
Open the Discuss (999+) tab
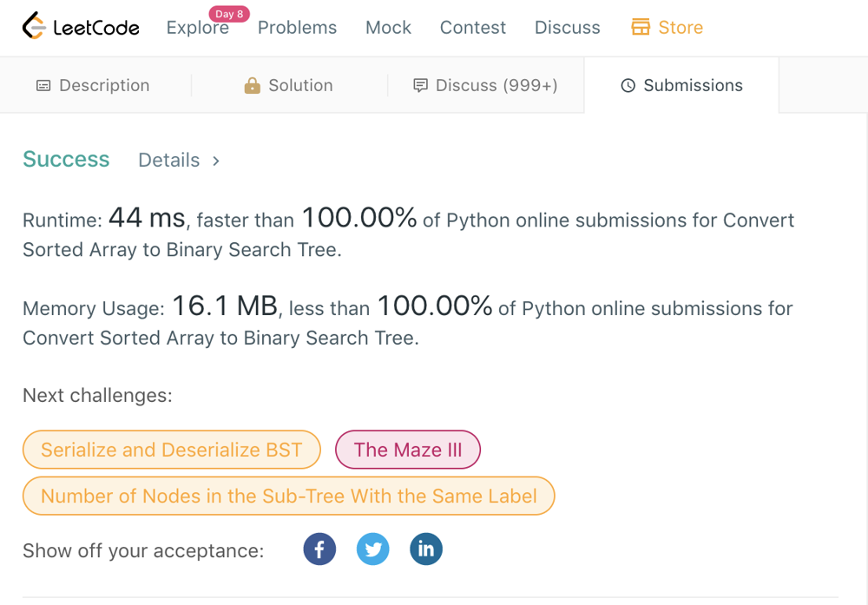(x=496, y=85)
